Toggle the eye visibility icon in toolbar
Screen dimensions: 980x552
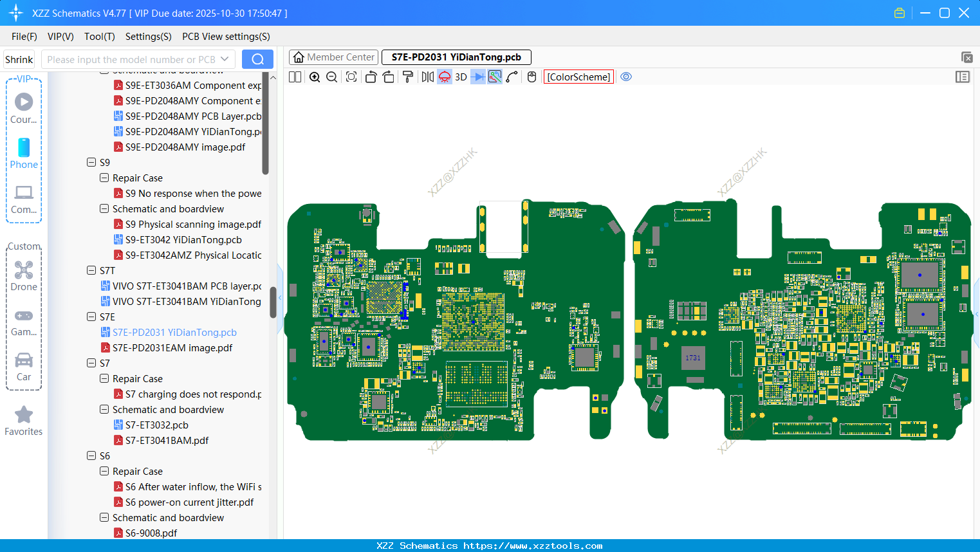click(626, 77)
